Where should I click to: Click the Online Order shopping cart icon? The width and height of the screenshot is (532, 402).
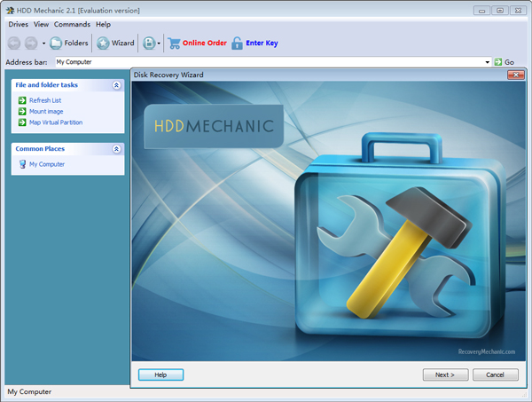click(174, 43)
